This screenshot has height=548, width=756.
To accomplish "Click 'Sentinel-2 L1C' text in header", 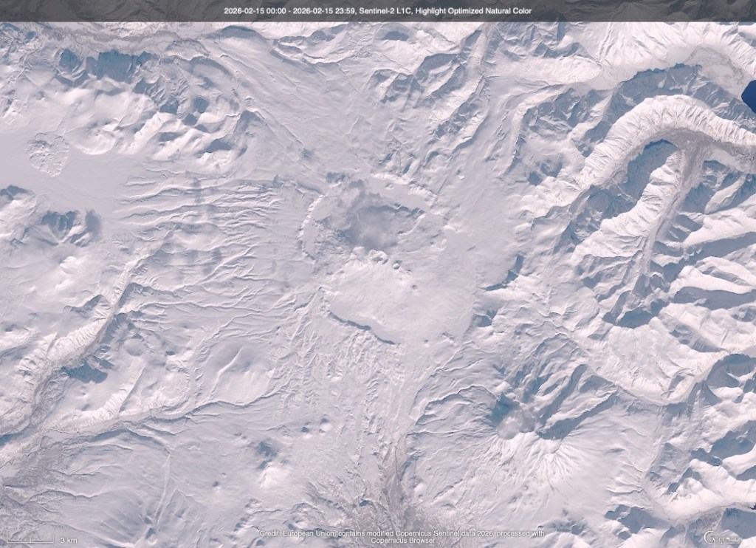I will (394, 11).
